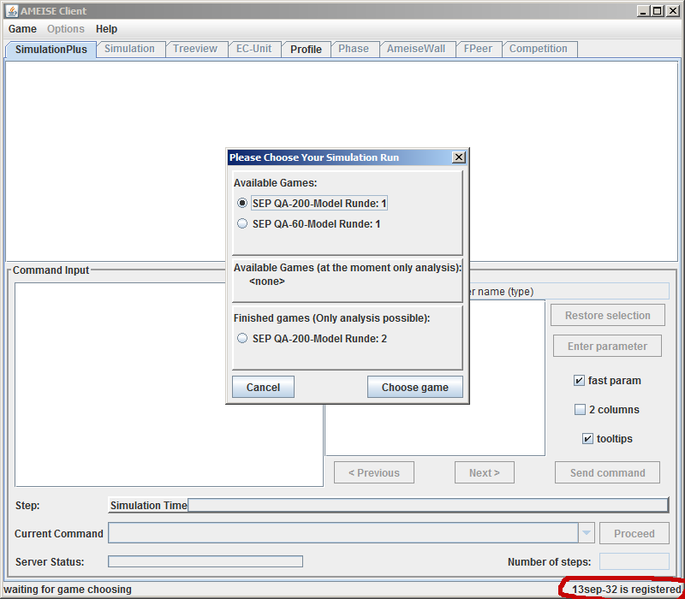
Task: Click the Restore selection button
Action: pos(608,315)
